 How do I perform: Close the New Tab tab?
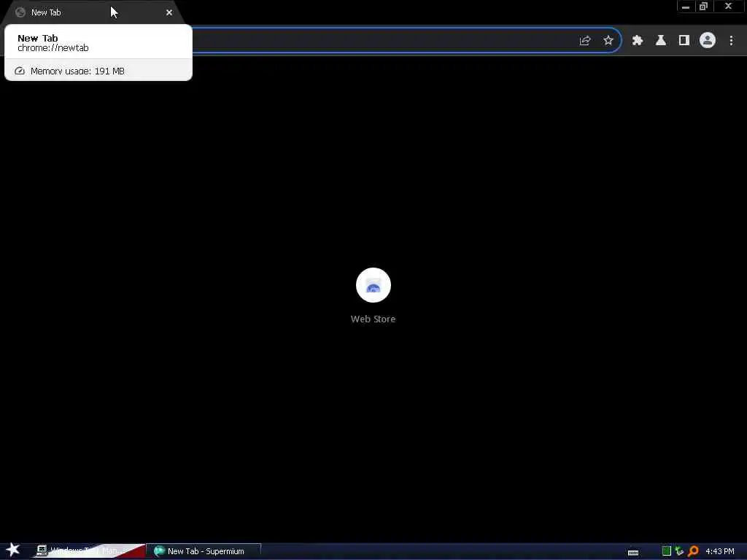point(169,12)
